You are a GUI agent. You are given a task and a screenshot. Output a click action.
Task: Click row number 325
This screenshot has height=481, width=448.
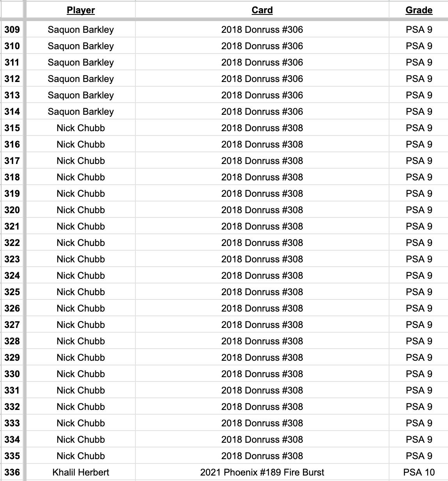pos(12,292)
